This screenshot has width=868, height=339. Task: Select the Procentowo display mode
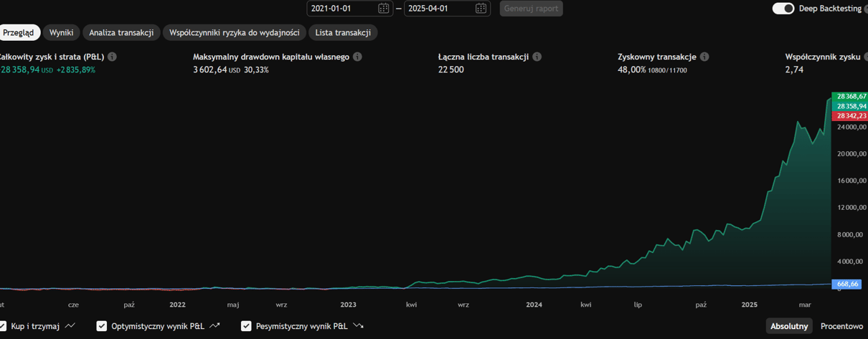click(841, 326)
